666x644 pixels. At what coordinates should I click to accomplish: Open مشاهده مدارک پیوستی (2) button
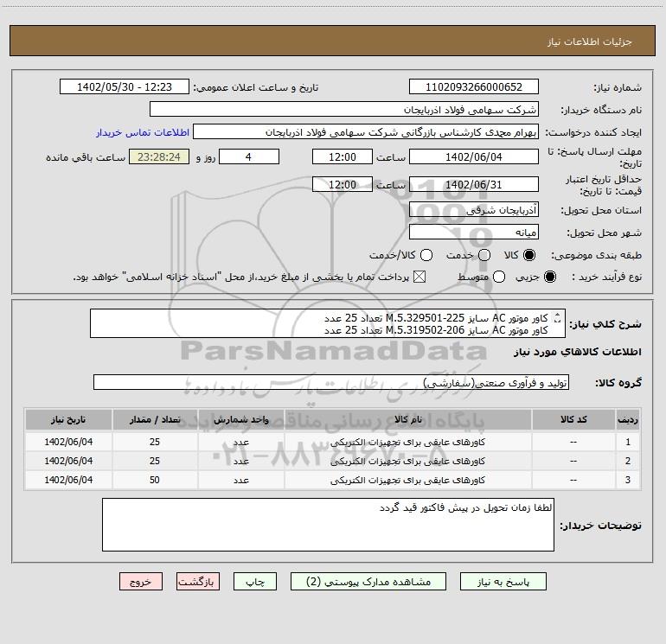click(368, 582)
